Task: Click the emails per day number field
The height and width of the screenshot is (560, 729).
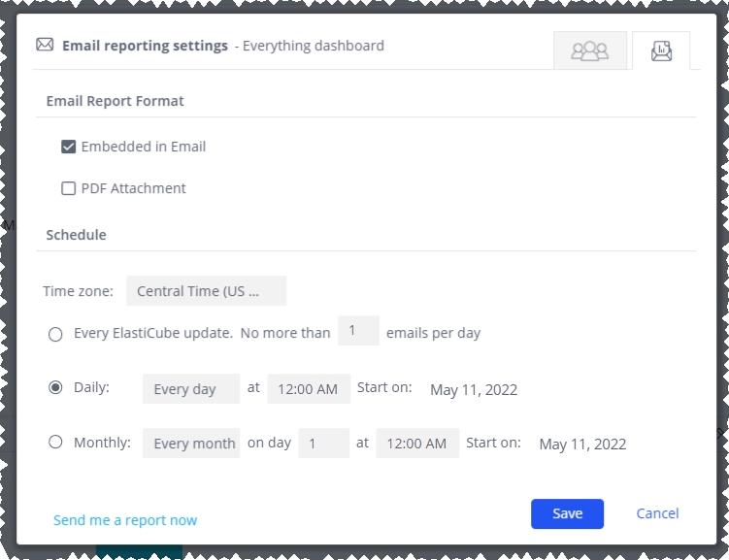Action: click(358, 330)
